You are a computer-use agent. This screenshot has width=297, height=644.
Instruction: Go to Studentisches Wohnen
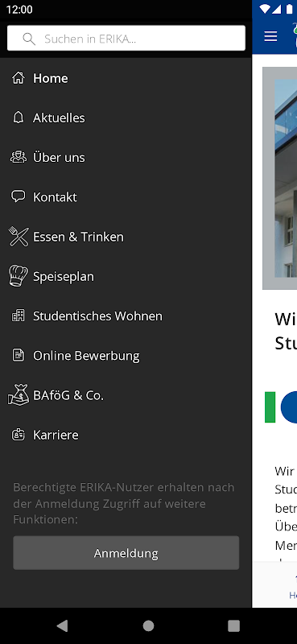126,316
